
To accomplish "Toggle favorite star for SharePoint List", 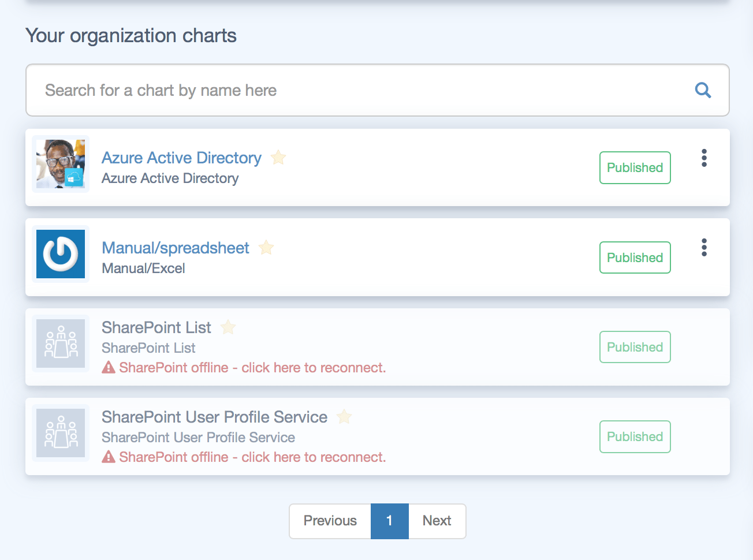I will (228, 327).
